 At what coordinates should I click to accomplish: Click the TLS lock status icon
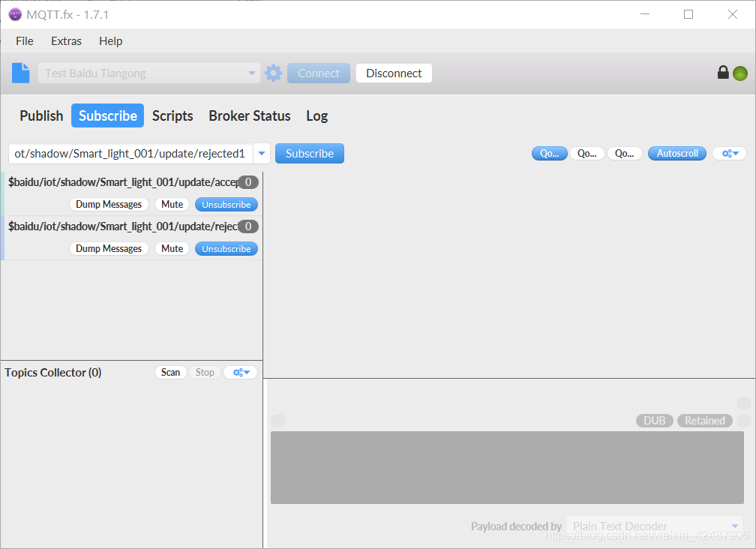(x=723, y=72)
